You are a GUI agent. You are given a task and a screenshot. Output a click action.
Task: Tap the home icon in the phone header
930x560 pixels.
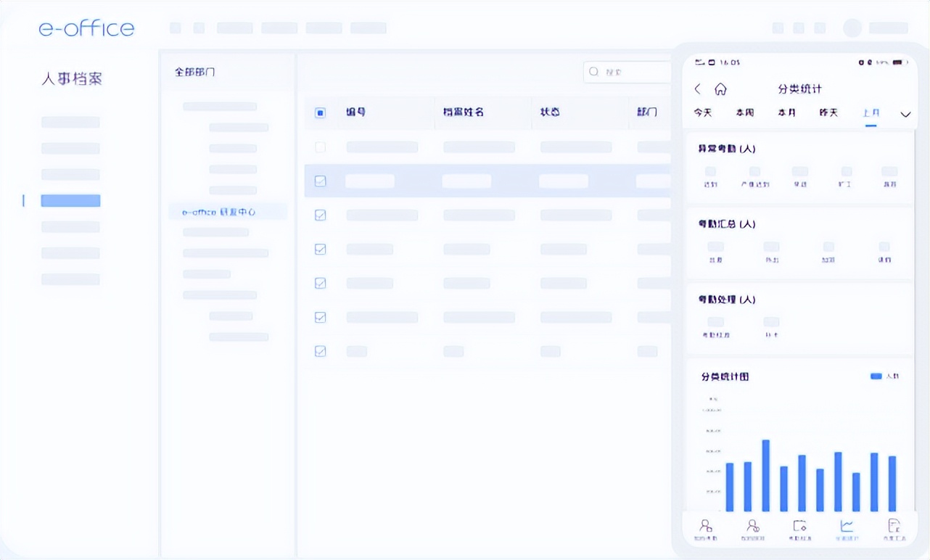[720, 89]
